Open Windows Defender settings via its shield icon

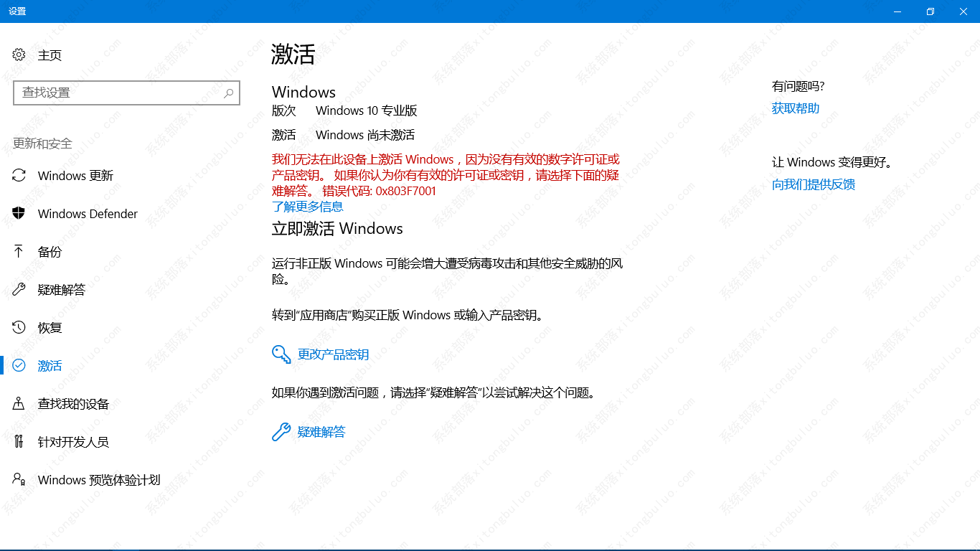[x=19, y=213]
